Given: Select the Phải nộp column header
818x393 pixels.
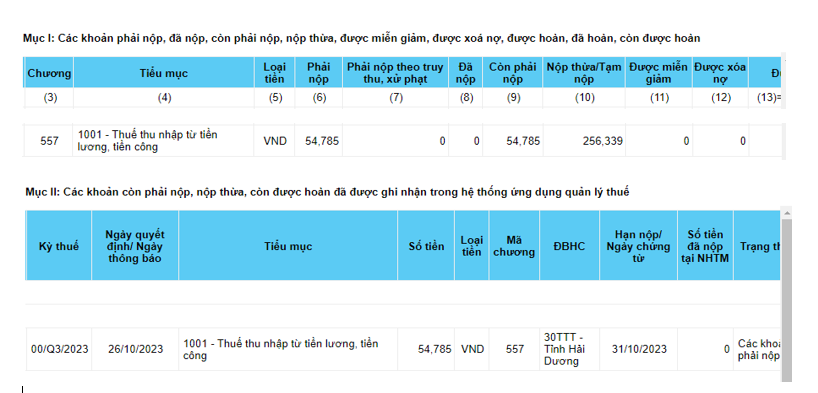Looking at the screenshot, I should click(319, 73).
